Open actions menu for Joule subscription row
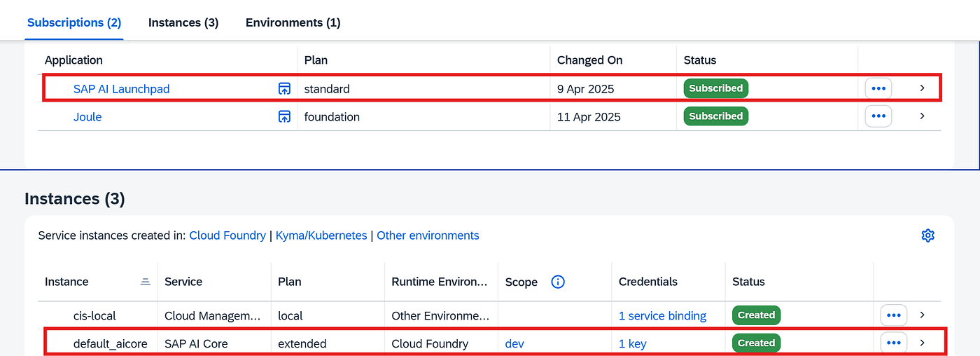This screenshot has width=980, height=356. point(878,116)
